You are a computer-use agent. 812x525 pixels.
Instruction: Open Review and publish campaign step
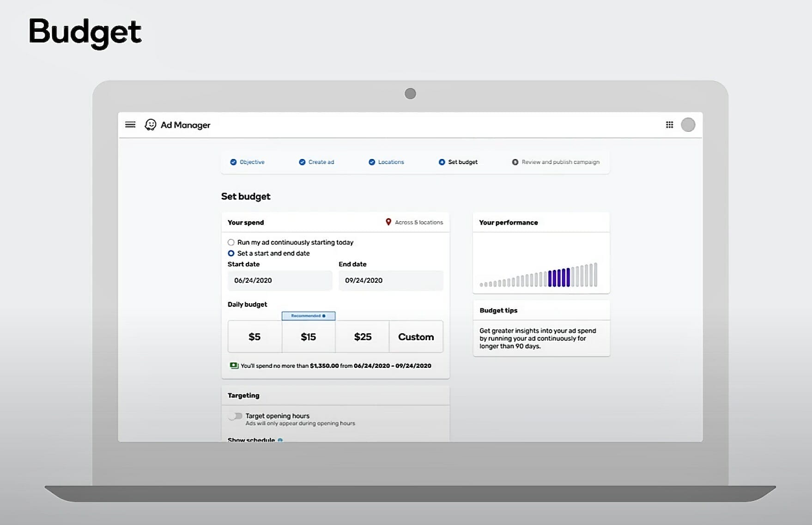coord(556,162)
